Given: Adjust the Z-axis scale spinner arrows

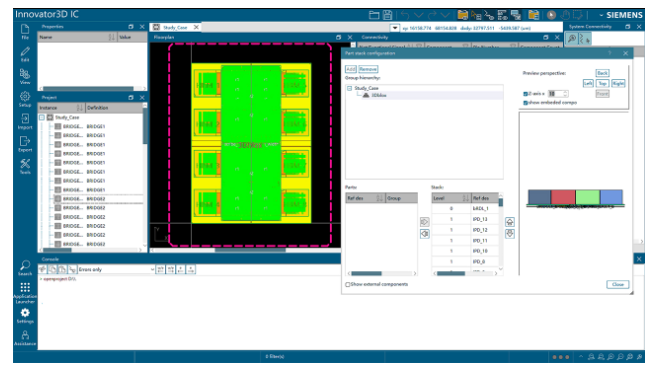Looking at the screenshot, I should point(565,94).
